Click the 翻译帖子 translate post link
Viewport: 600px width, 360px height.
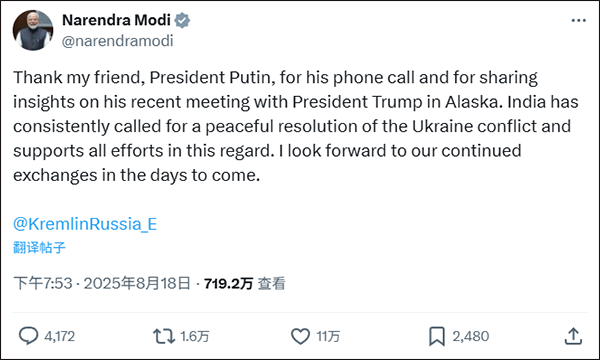pyautogui.click(x=39, y=248)
